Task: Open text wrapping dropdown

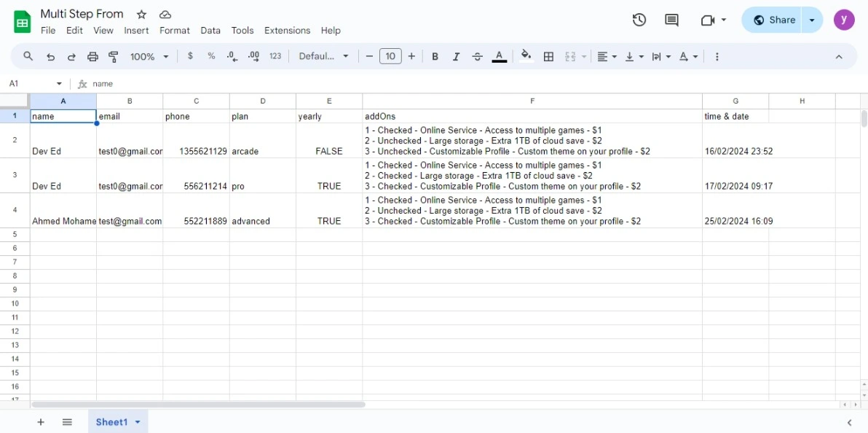Action: tap(661, 57)
